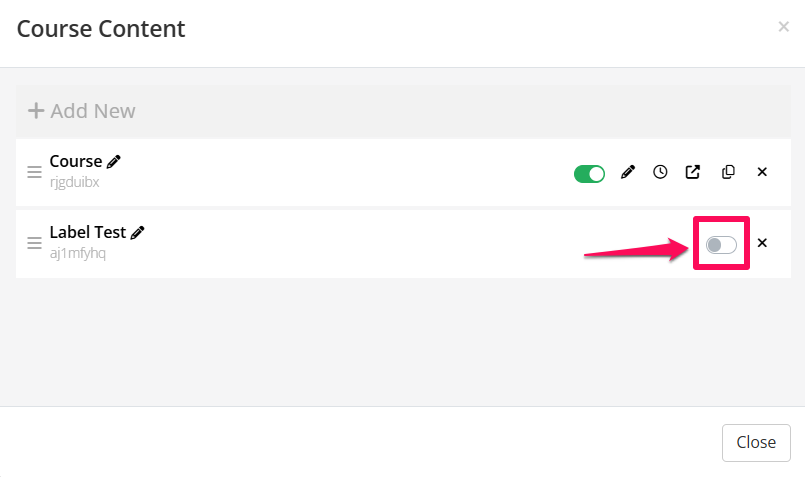This screenshot has width=805, height=477.
Task: Rename Label Test using its pencil icon
Action: pyautogui.click(x=138, y=233)
